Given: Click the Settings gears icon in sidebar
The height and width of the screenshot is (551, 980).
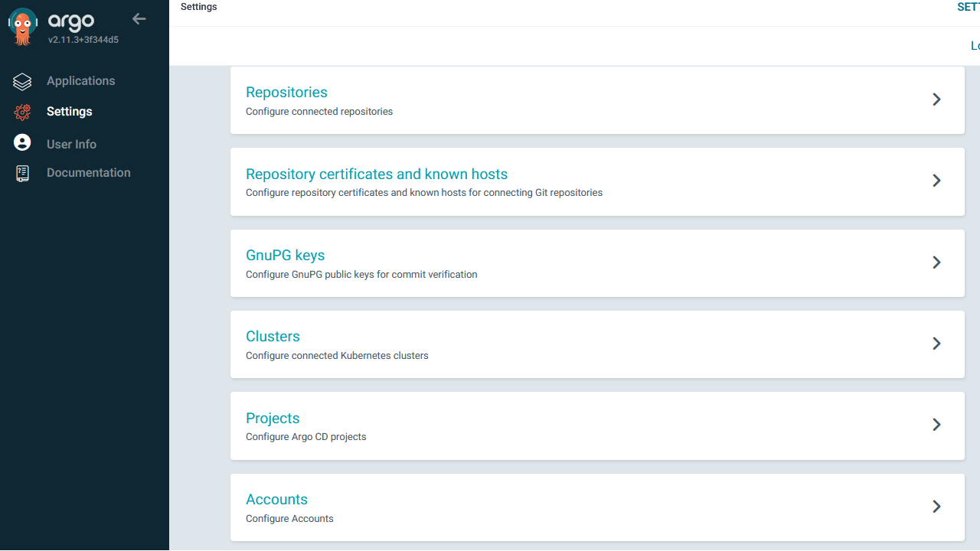Looking at the screenshot, I should pos(23,112).
